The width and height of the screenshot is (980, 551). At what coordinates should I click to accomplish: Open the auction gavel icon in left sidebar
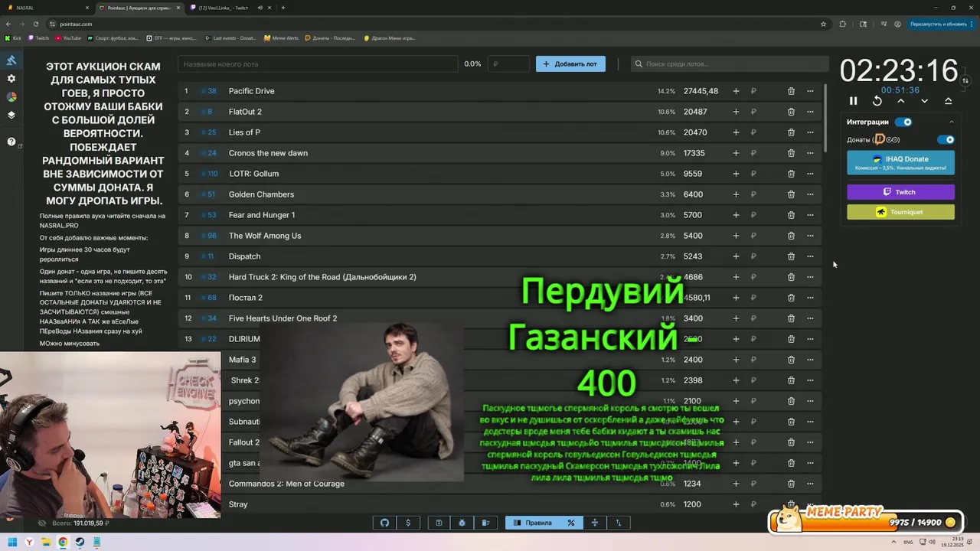point(11,60)
